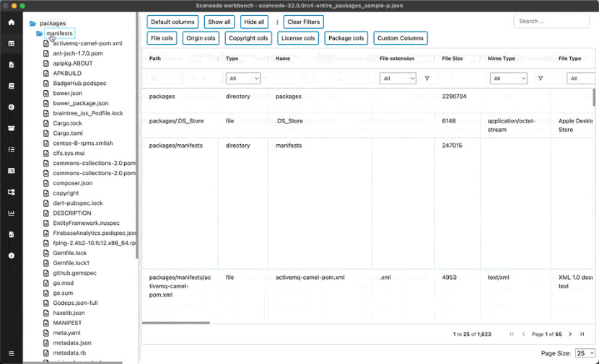Select Gemfile.lock1 in the file tree
This screenshot has width=599, height=364.
click(x=71, y=263)
